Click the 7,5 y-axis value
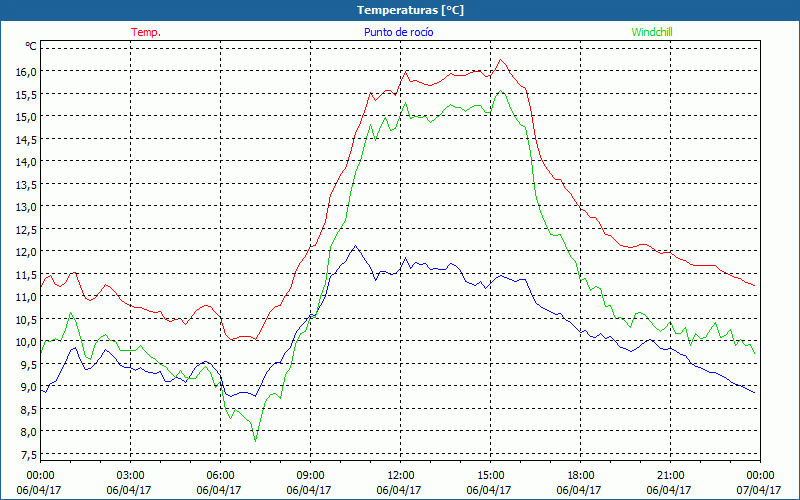 [x=29, y=454]
